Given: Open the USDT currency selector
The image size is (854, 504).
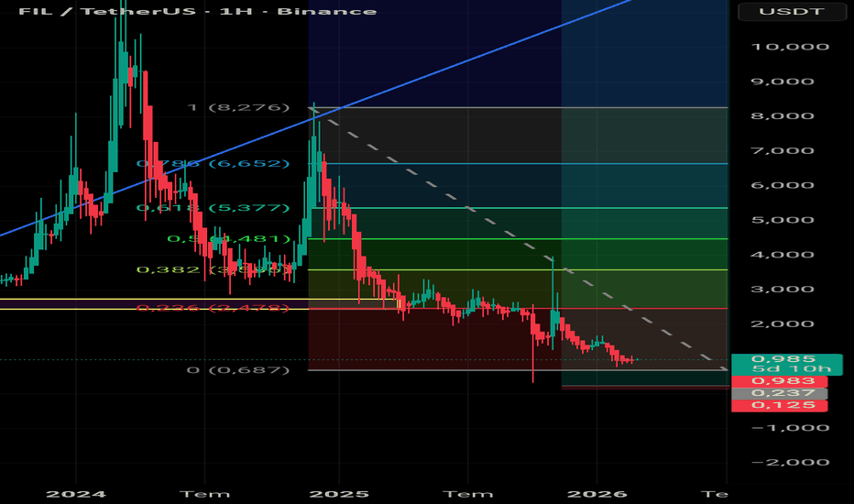Looking at the screenshot, I should click(x=792, y=11).
